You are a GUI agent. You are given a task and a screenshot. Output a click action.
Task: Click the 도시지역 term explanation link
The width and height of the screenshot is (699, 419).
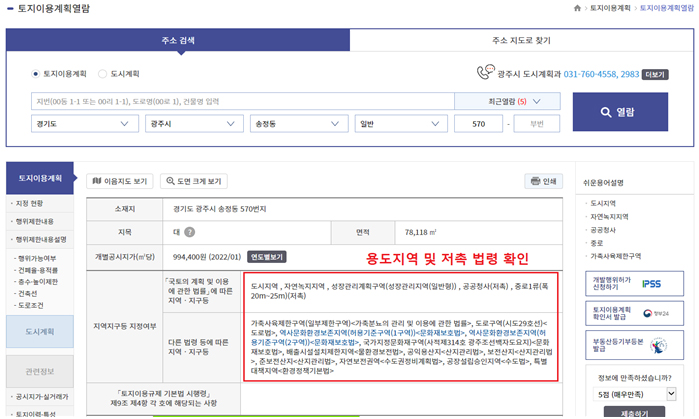[x=603, y=203]
